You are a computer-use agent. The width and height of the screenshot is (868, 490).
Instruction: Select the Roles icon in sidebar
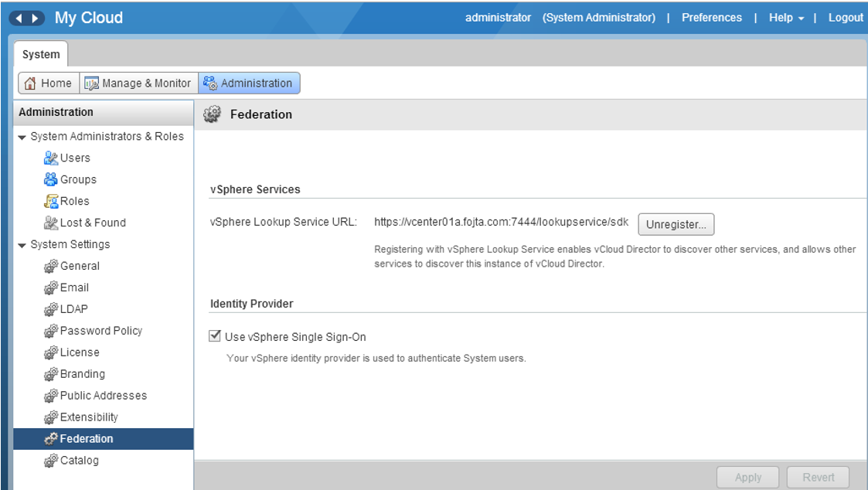click(x=51, y=202)
